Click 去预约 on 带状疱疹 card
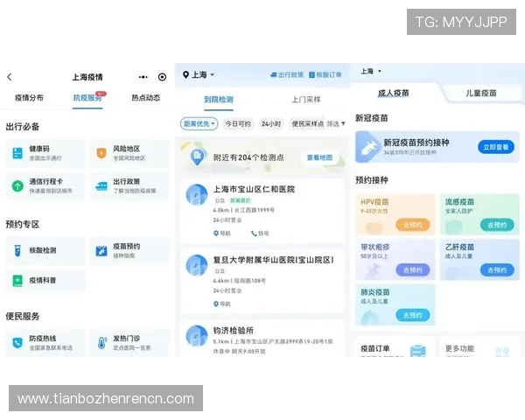This screenshot has height=420, width=525. (413, 270)
